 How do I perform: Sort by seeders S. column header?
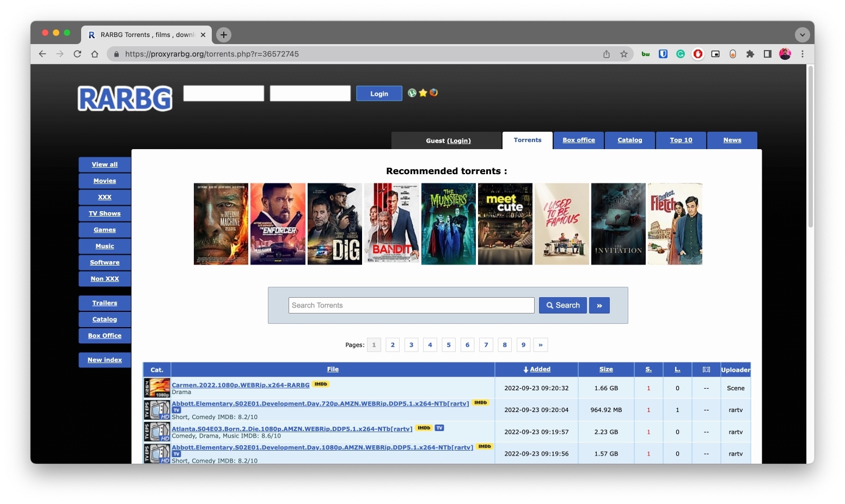(648, 369)
